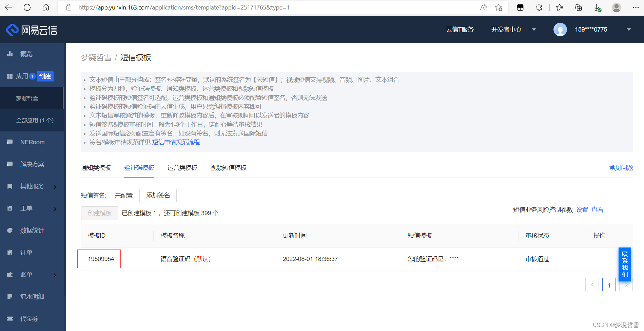The height and width of the screenshot is (331, 644).
Task: Select page 1 in pagination
Action: tap(609, 284)
